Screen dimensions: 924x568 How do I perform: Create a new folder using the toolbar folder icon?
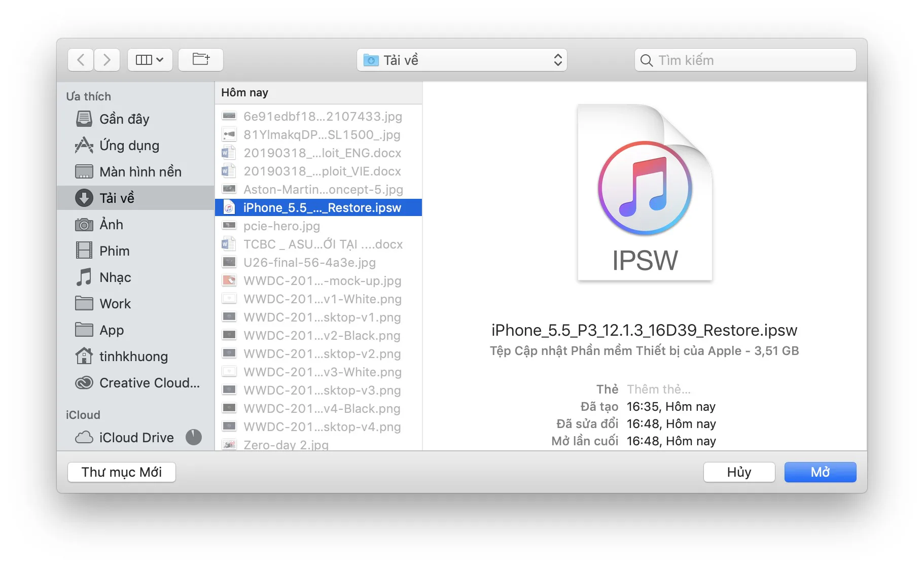pyautogui.click(x=201, y=60)
